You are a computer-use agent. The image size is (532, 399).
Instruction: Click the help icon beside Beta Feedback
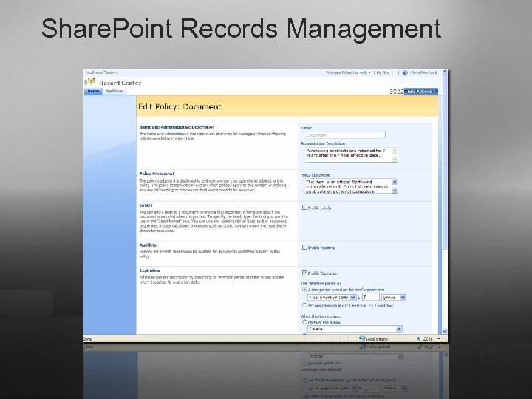click(405, 73)
